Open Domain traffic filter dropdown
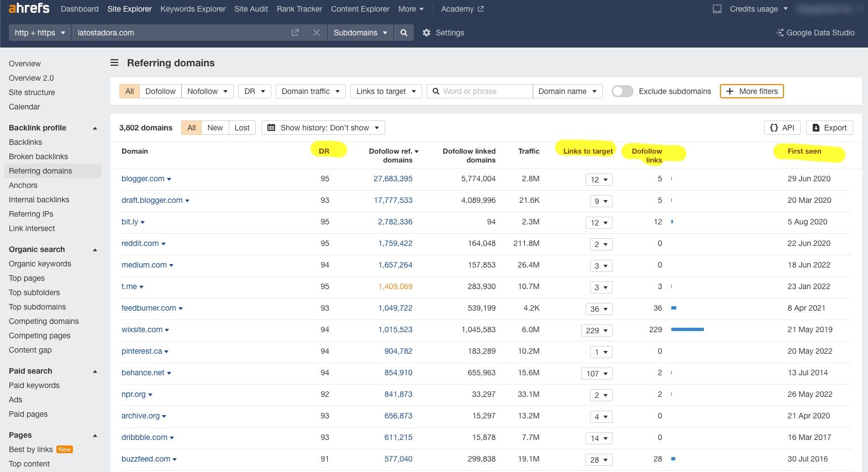The height and width of the screenshot is (472, 868). (x=311, y=91)
